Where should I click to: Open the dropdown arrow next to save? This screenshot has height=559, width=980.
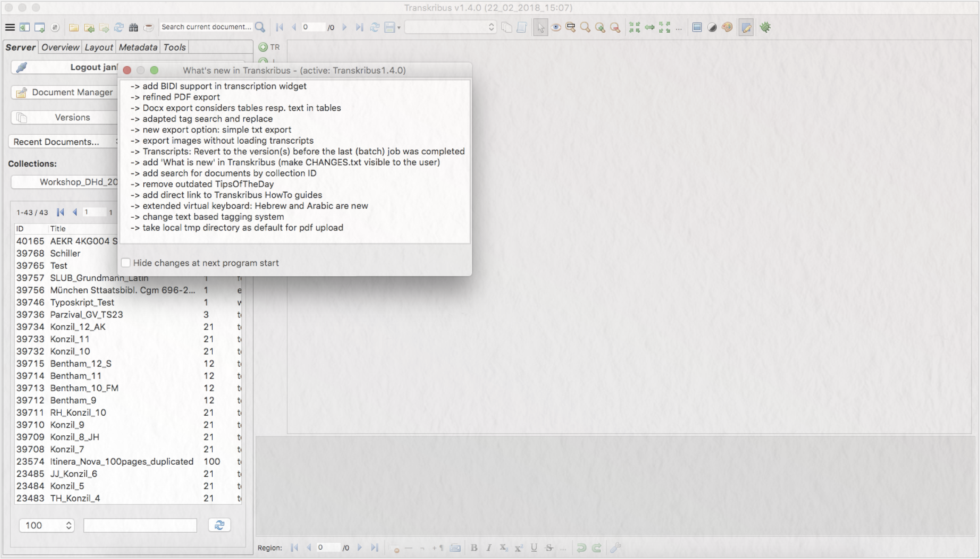(x=399, y=28)
